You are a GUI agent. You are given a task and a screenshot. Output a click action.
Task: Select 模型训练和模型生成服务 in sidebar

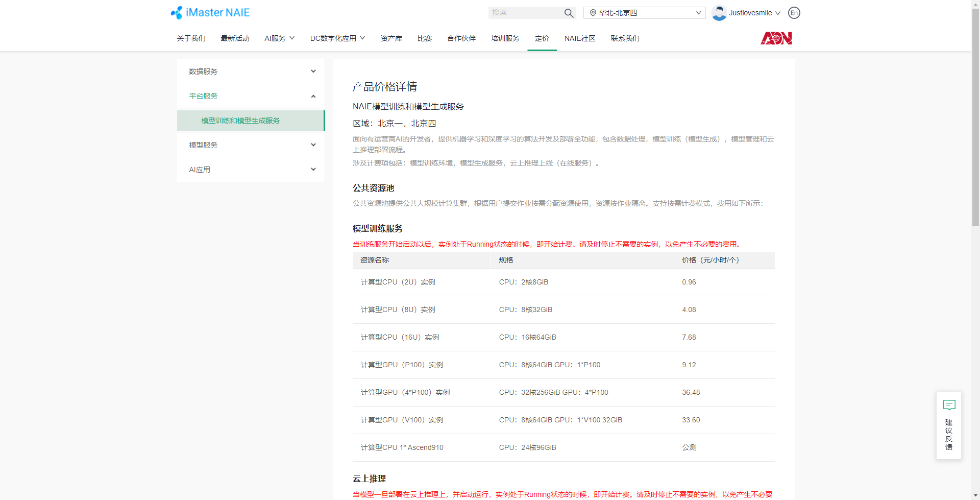point(240,121)
